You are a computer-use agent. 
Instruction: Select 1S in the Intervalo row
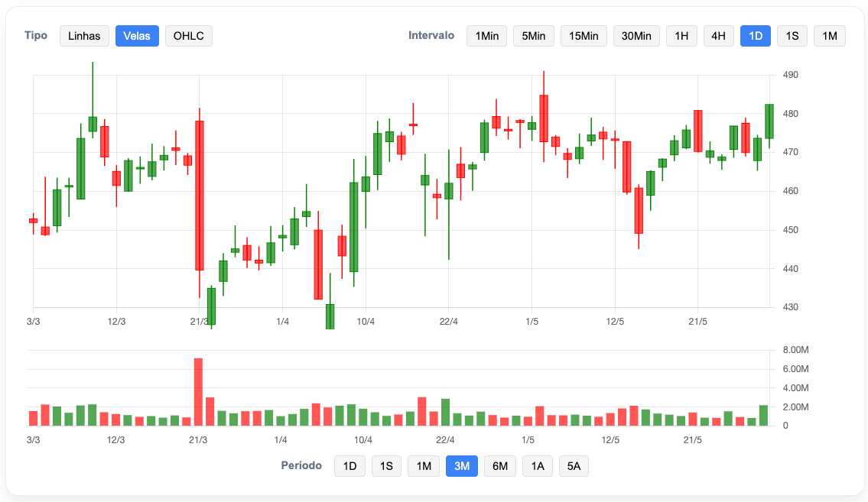point(792,36)
